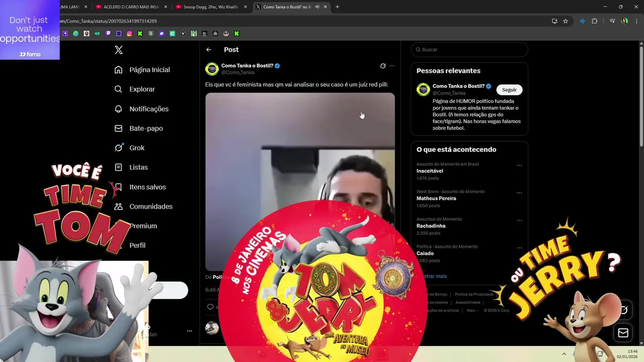The image size is (644, 362).
Task: Open @Como_Tanka handle in post header
Action: point(238,72)
